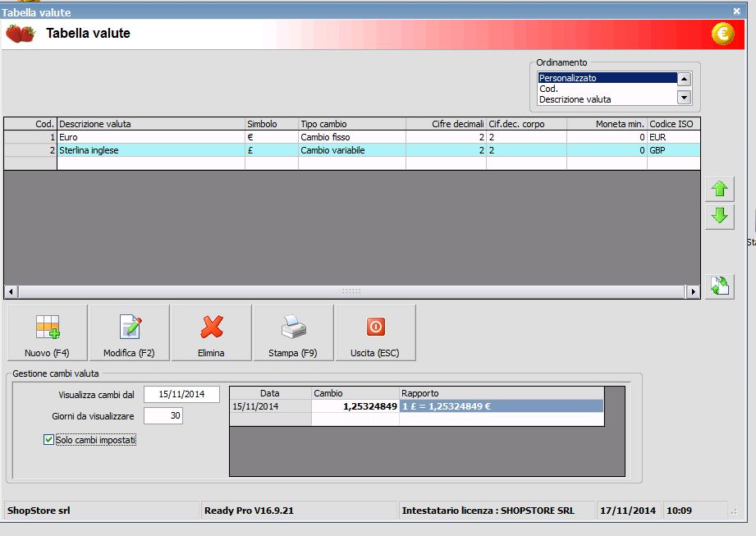Image resolution: width=756 pixels, height=536 pixels.
Task: Click the Simbolo column header
Action: tap(272, 124)
